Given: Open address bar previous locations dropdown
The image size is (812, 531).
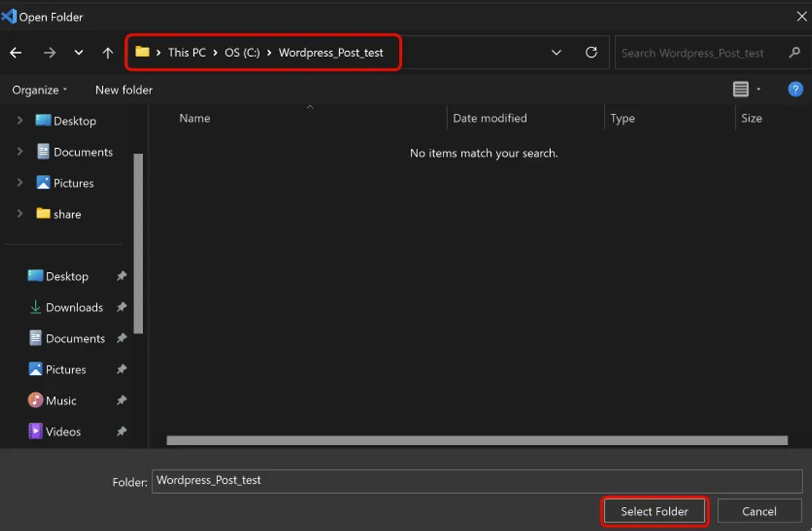Looking at the screenshot, I should [x=556, y=53].
